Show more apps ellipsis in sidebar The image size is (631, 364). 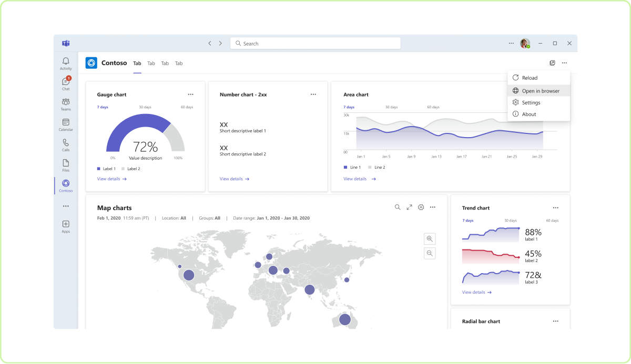tap(66, 206)
